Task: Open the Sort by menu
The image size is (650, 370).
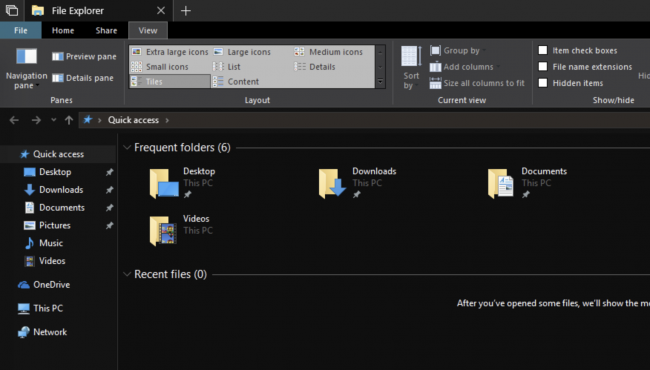Action: pyautogui.click(x=411, y=68)
